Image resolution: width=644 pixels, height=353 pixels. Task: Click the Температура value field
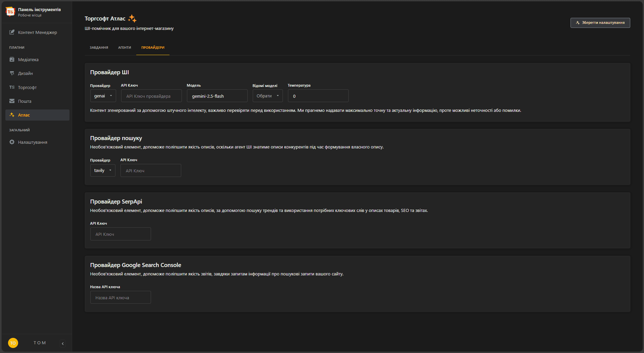pyautogui.click(x=318, y=96)
